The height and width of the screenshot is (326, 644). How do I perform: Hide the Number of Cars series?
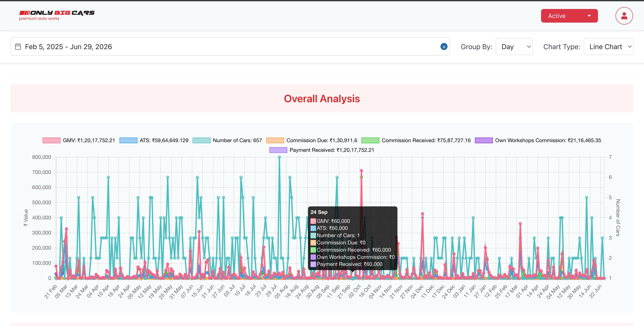(227, 140)
